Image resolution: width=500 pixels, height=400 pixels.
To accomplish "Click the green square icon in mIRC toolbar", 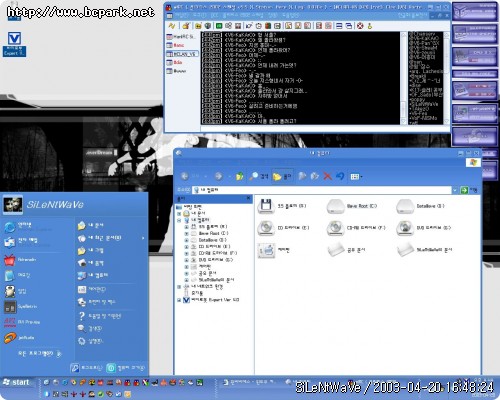I will (219, 26).
